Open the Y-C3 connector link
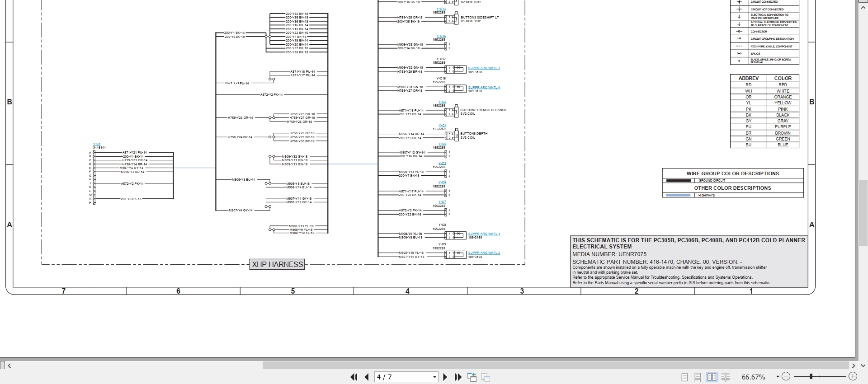The image size is (868, 384). click(x=442, y=164)
